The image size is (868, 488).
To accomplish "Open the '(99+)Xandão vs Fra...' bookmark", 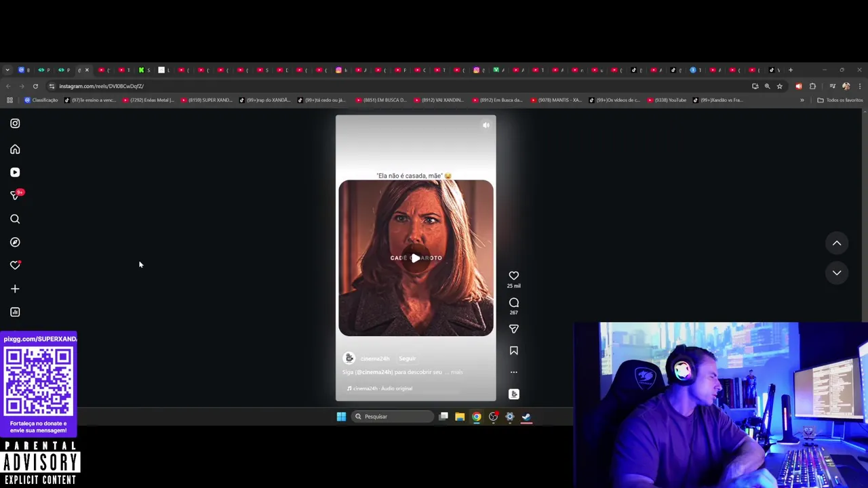I will pos(717,100).
